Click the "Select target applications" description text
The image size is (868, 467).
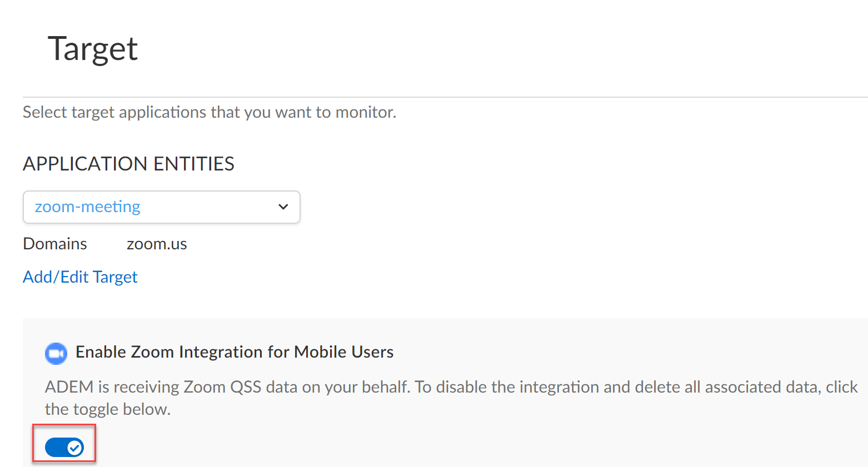[x=209, y=112]
